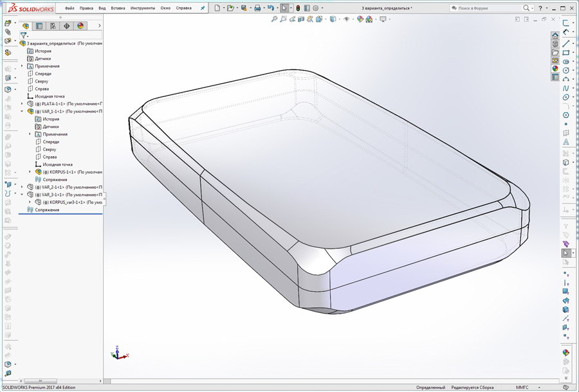
Task: Enable the Section View tool
Action: pos(300,19)
